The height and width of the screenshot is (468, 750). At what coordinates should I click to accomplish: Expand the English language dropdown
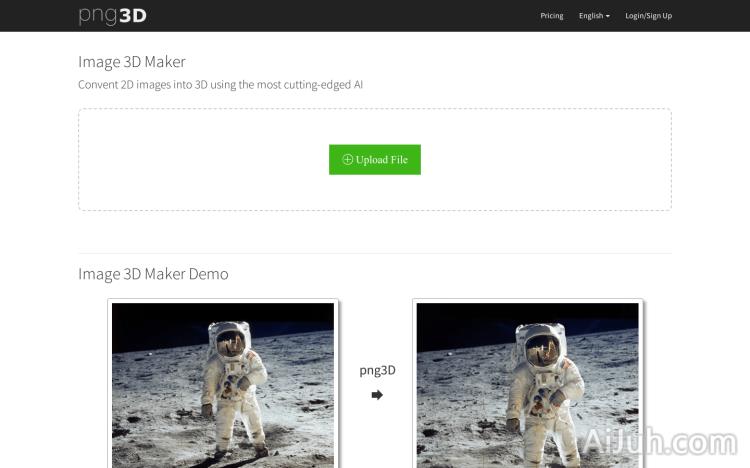(591, 16)
